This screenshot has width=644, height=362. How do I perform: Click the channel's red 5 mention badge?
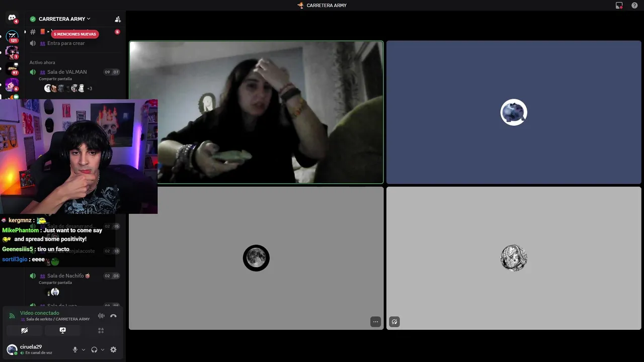point(117,32)
